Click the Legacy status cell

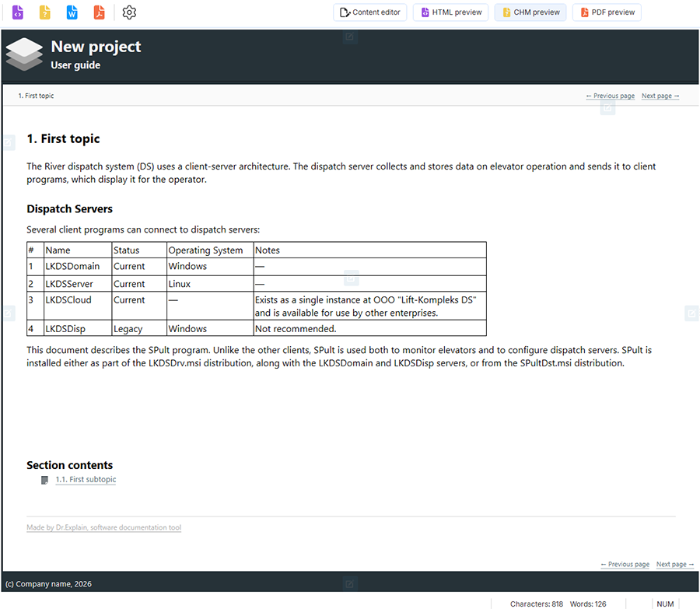(139, 328)
